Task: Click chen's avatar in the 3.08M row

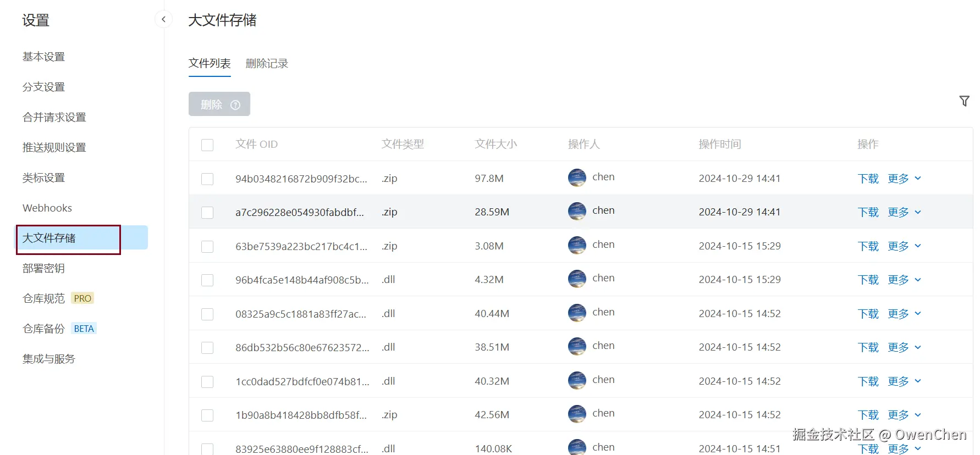Action: (x=577, y=245)
